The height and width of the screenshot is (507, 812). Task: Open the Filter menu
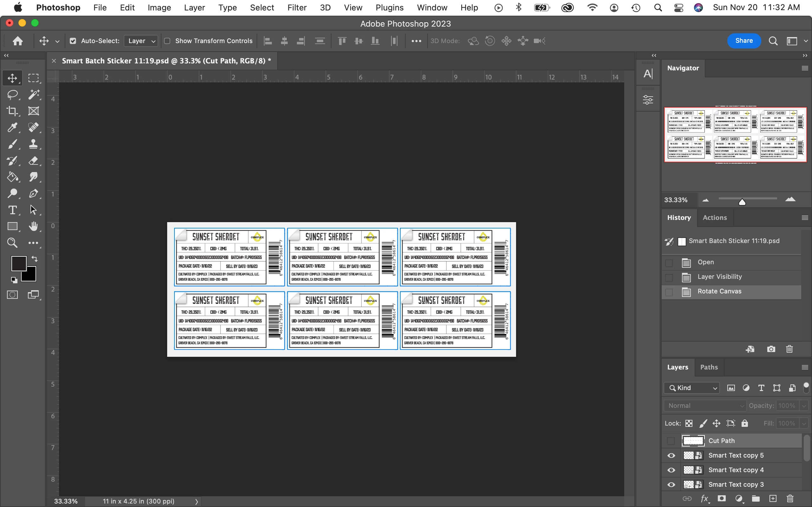297,7
